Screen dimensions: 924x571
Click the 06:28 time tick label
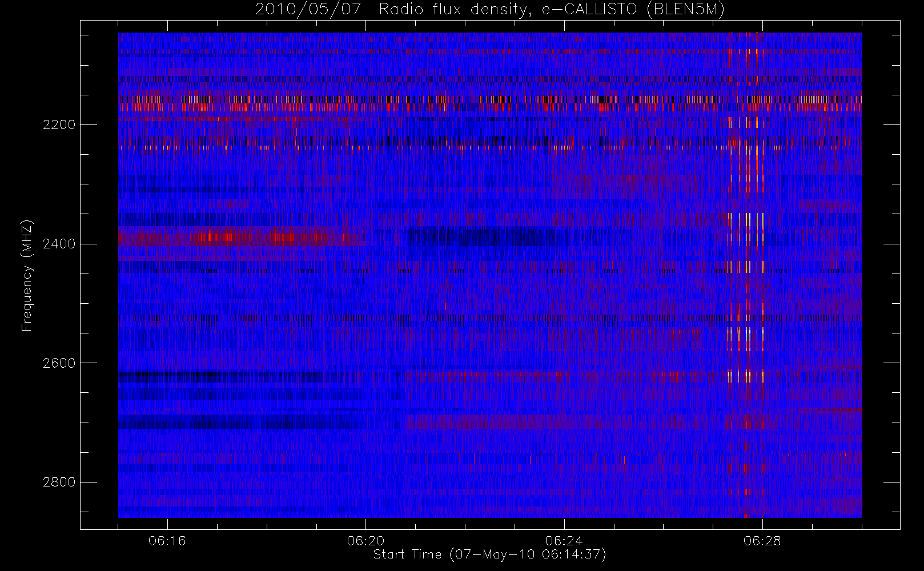tap(762, 541)
